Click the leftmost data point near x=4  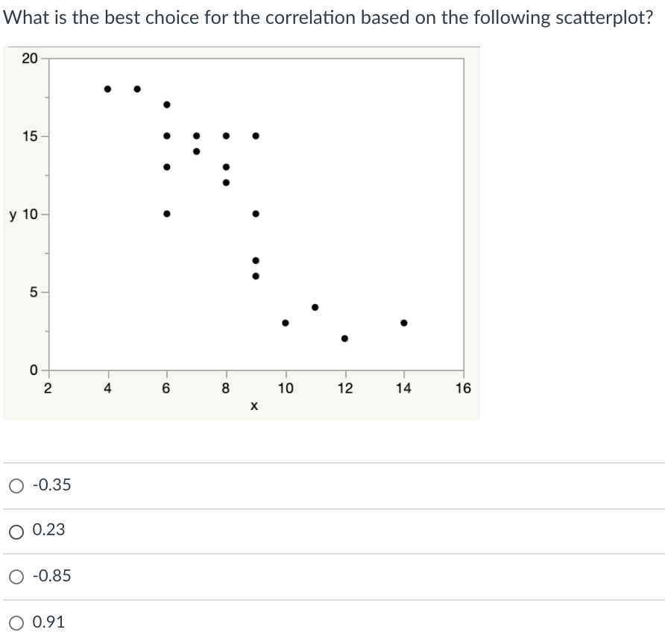[107, 89]
